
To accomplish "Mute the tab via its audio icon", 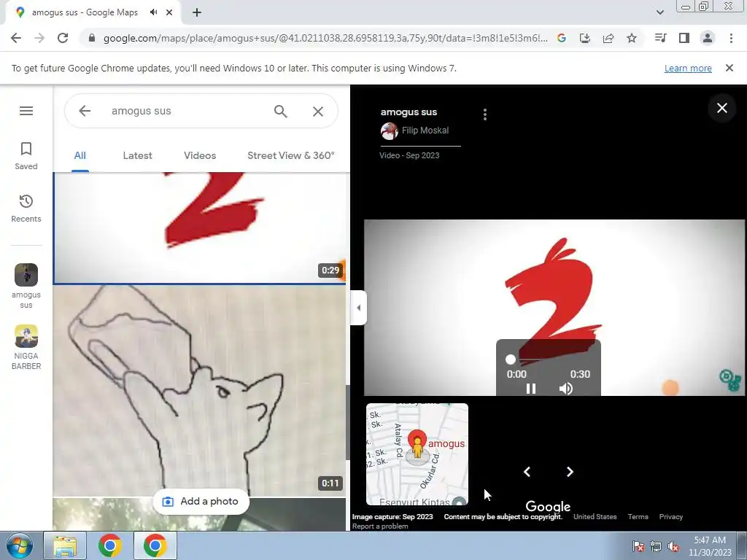I will [153, 12].
